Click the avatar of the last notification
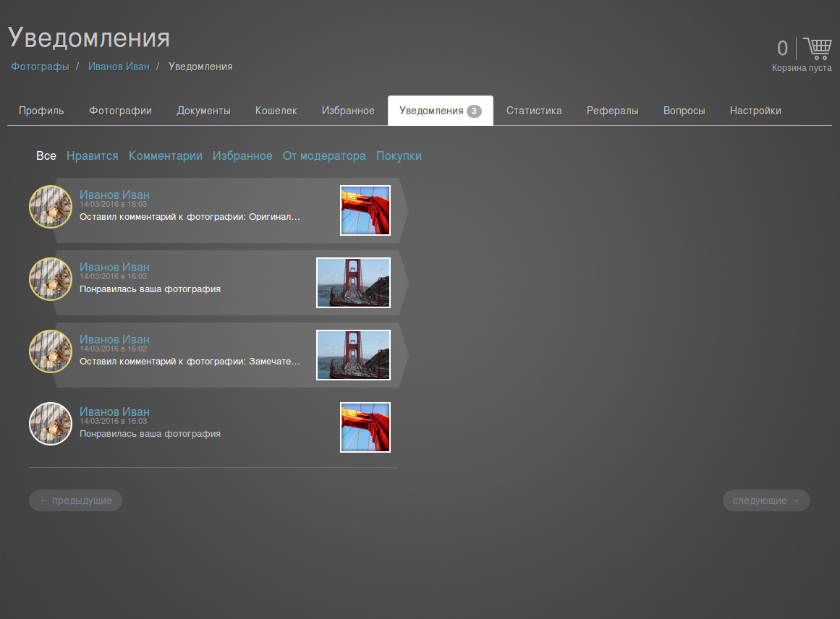 [51, 424]
